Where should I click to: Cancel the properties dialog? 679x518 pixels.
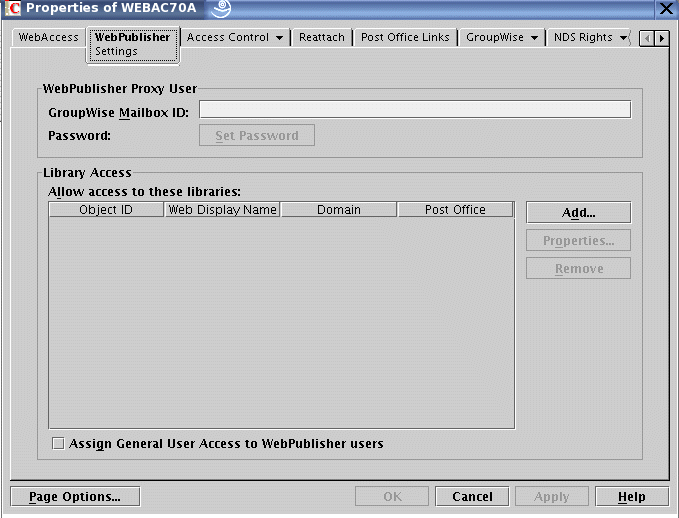point(472,496)
